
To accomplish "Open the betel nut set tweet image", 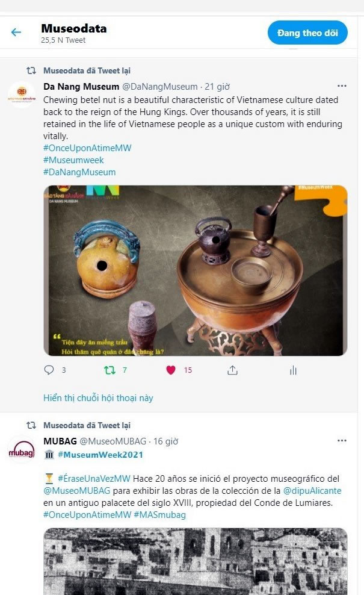I will click(196, 270).
